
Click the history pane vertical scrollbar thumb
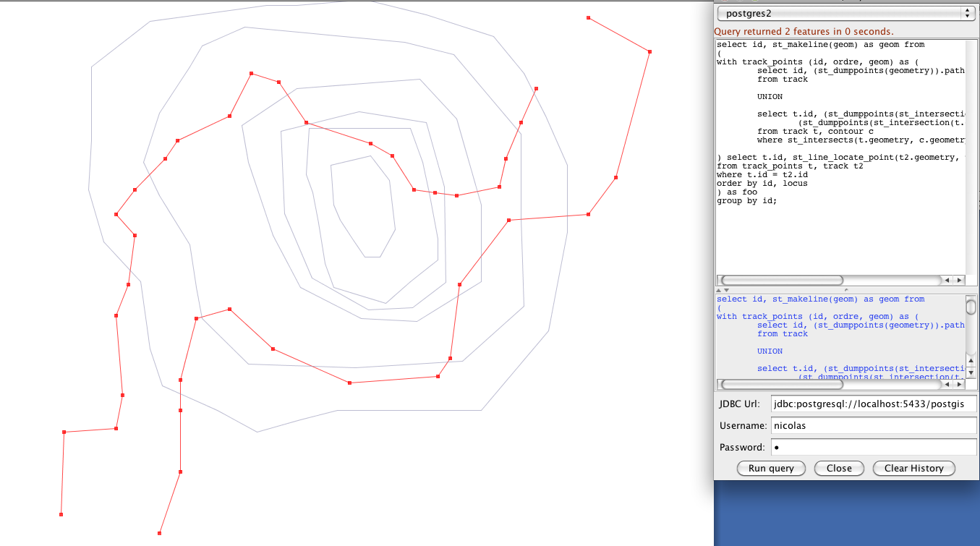[x=971, y=307]
